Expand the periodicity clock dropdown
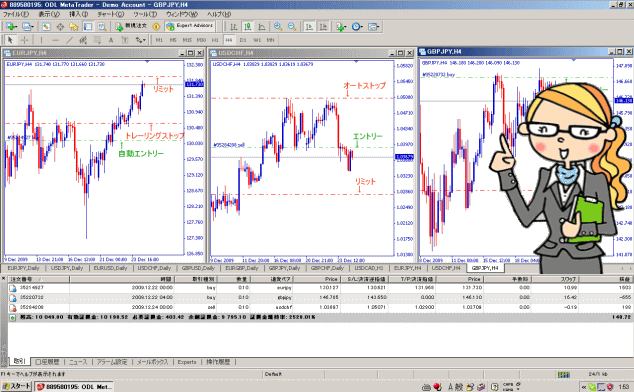This screenshot has height=392, width=634. pyautogui.click(x=361, y=27)
